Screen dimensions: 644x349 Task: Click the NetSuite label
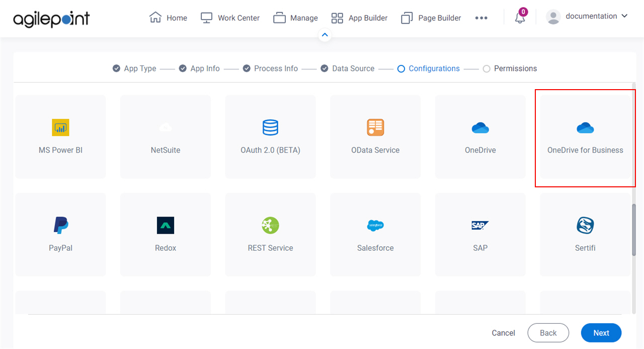tap(166, 150)
